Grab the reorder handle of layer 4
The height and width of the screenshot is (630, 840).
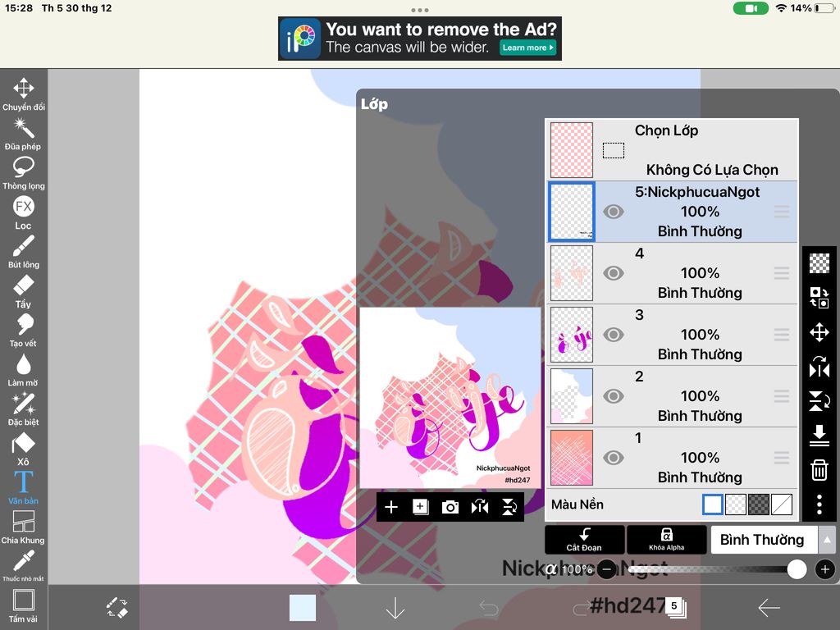782,273
